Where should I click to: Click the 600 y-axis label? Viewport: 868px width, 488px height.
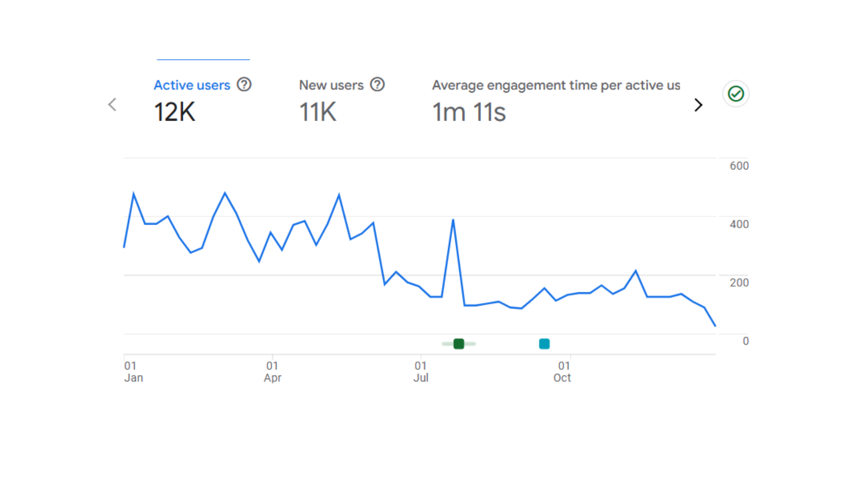click(x=739, y=166)
